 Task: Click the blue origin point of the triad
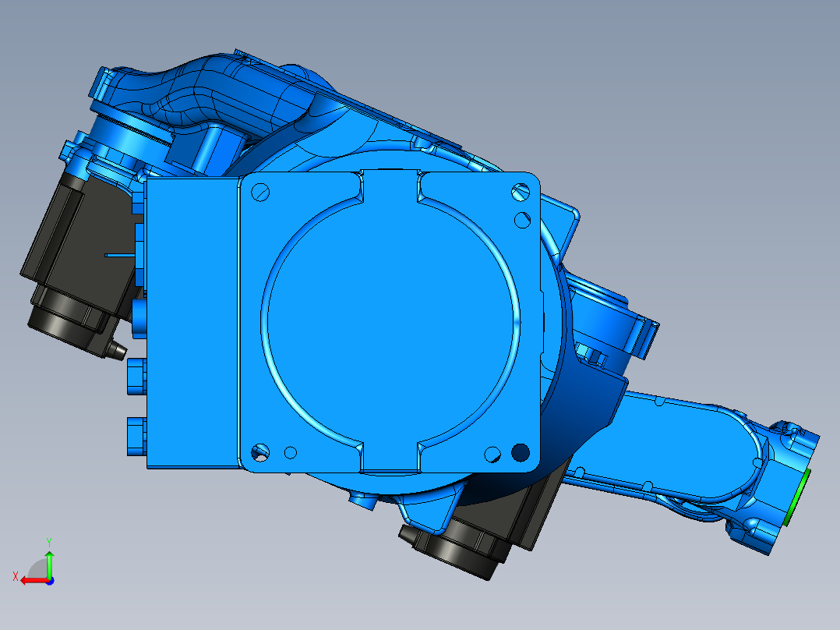coord(50,581)
